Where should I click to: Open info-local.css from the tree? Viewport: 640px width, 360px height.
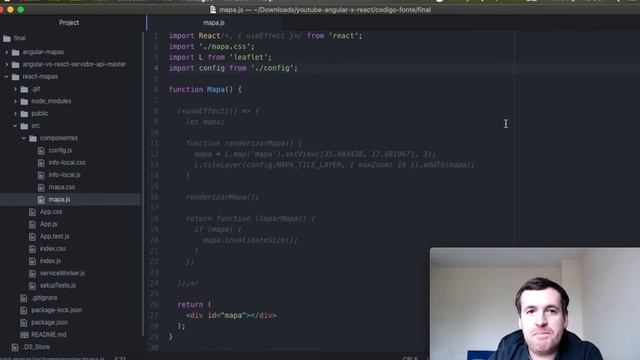pos(67,162)
